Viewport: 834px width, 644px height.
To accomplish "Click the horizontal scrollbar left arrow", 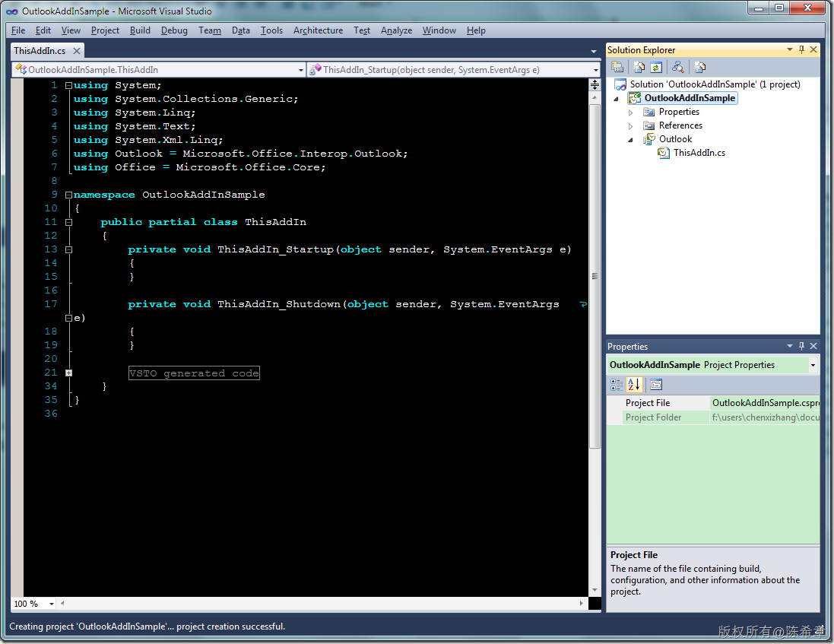I will [x=63, y=603].
